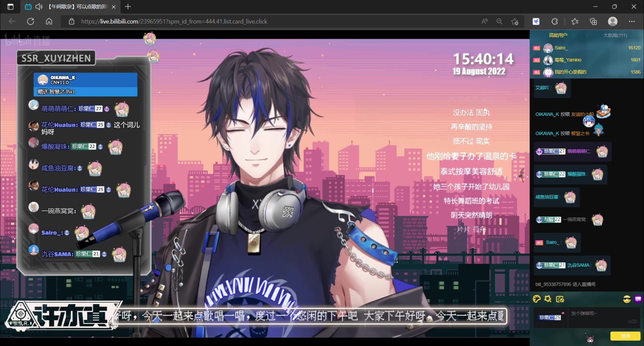Click the 珍果仁 22 medal next to 爆酸凝珠
Screen dimensions: 644x346
point(551,174)
